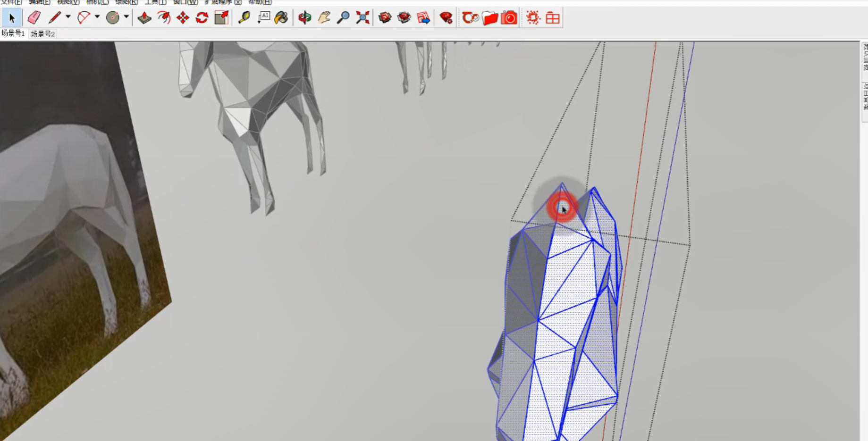Image resolution: width=868 pixels, height=441 pixels.
Task: Choose the Rotate tool
Action: click(x=202, y=18)
